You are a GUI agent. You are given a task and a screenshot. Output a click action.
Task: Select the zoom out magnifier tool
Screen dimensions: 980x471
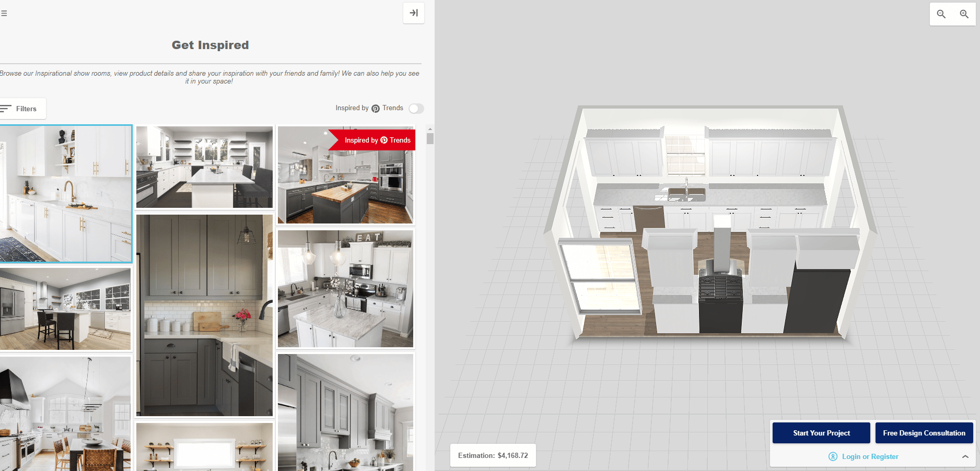point(940,14)
